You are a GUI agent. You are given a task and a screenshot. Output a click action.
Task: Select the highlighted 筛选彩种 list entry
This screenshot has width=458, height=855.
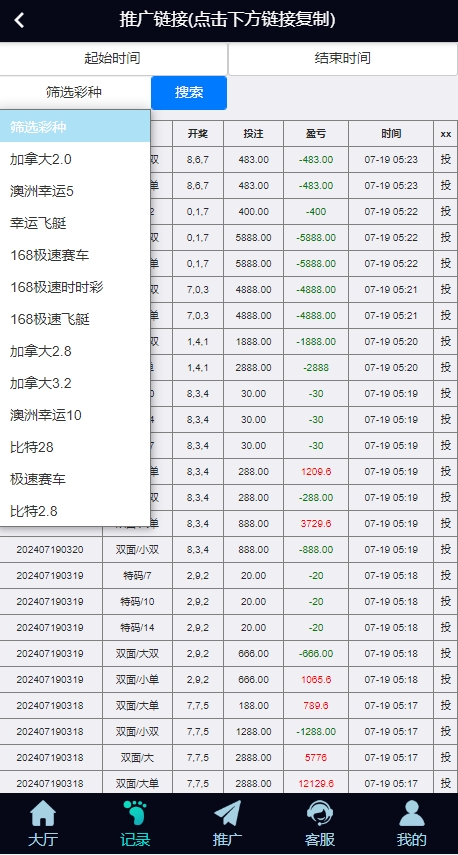[x=75, y=127]
